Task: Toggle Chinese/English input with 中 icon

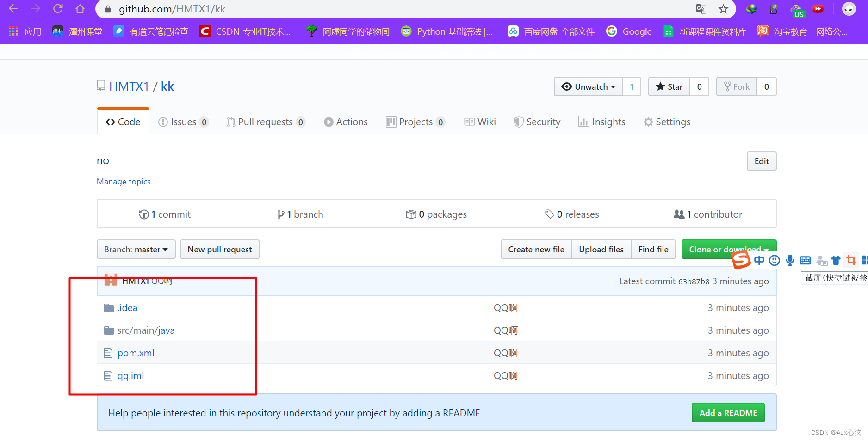Action: pos(759,260)
